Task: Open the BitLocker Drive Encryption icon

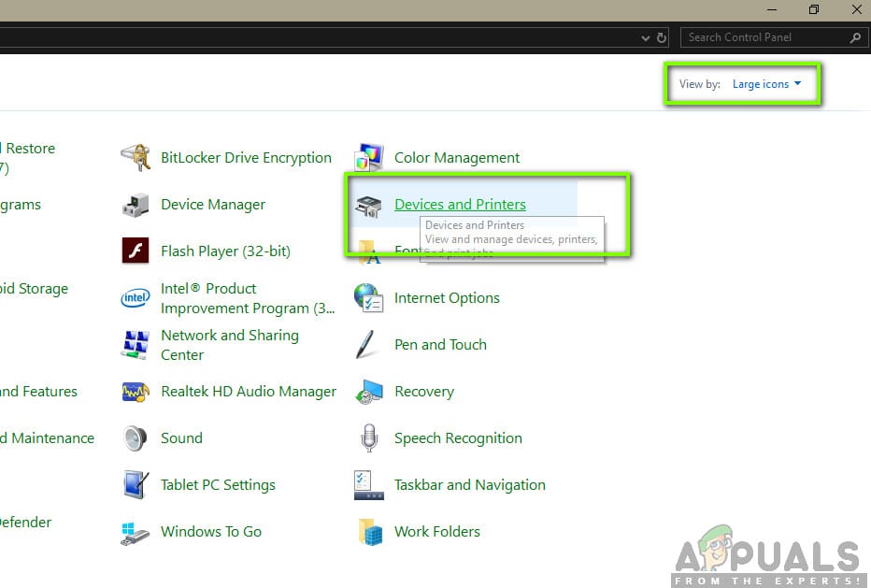Action: (136, 158)
